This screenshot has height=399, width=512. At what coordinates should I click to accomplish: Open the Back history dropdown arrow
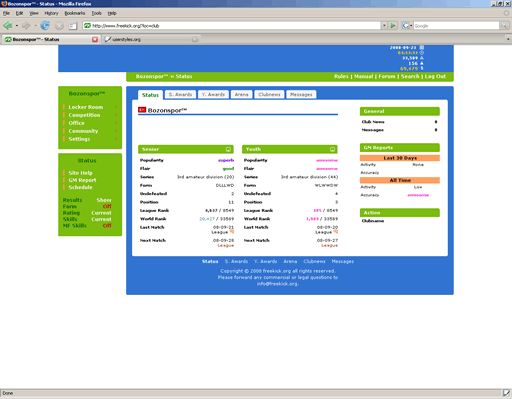tap(17, 25)
